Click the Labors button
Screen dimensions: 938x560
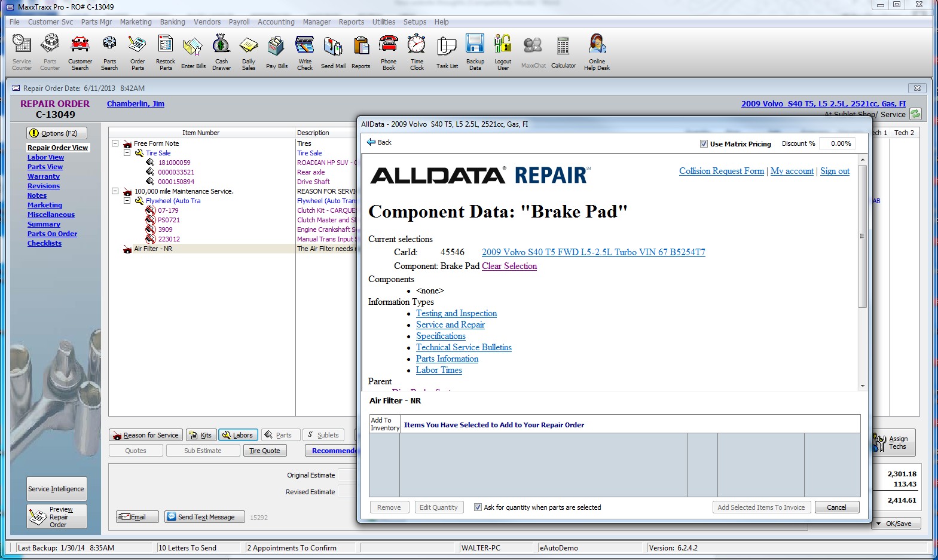[238, 435]
